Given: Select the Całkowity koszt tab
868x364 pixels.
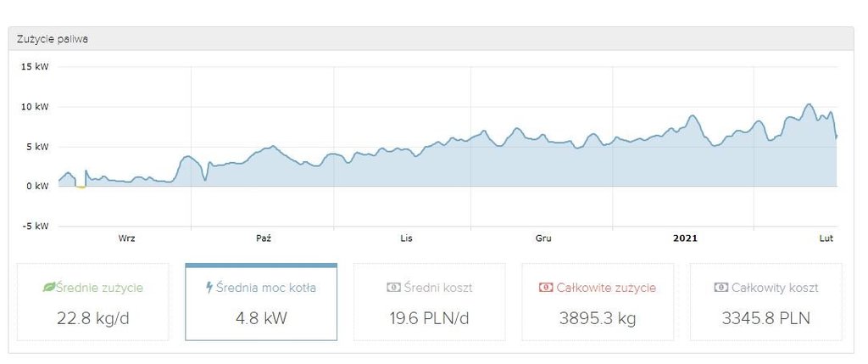Looking at the screenshot, I should [773, 288].
